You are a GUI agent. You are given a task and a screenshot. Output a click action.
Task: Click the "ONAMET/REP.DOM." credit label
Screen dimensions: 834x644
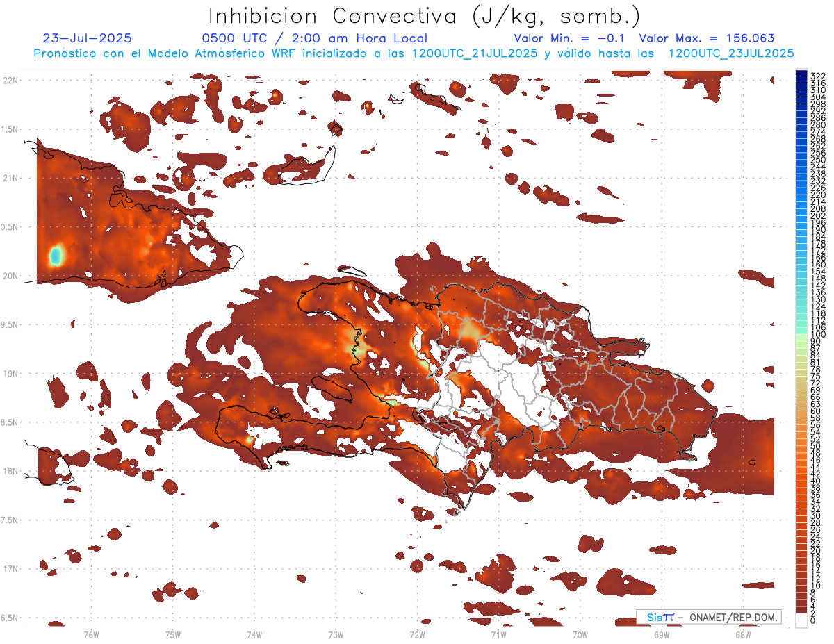point(735,617)
